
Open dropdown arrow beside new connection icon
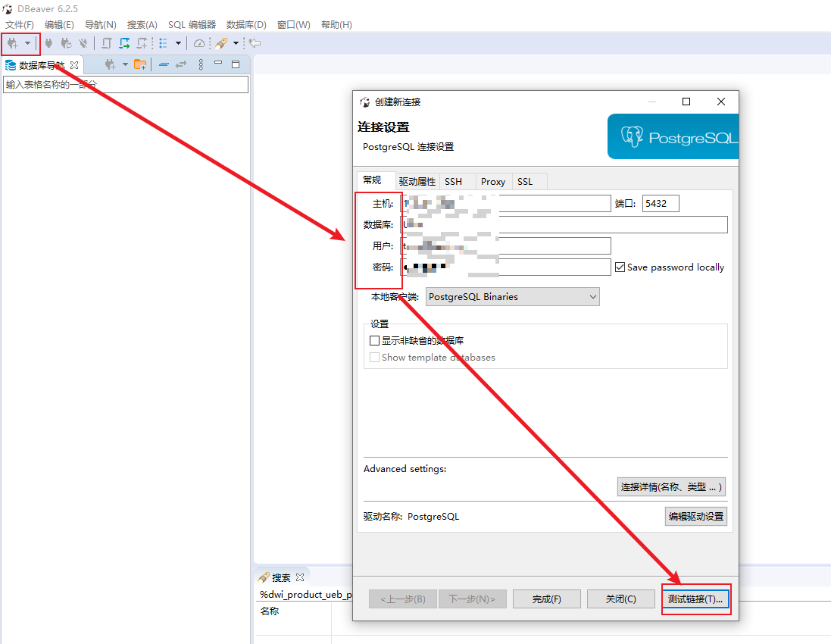point(28,44)
